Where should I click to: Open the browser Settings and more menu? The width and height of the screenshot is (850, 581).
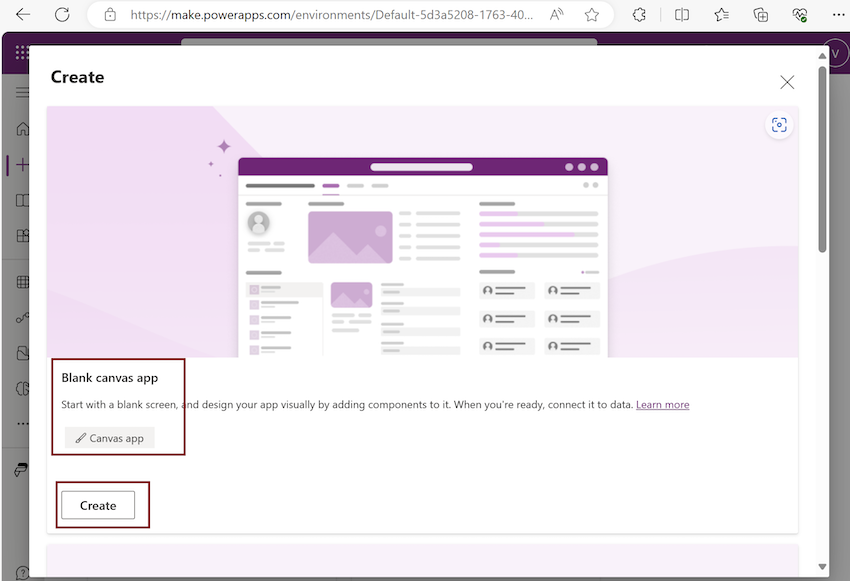pos(838,15)
